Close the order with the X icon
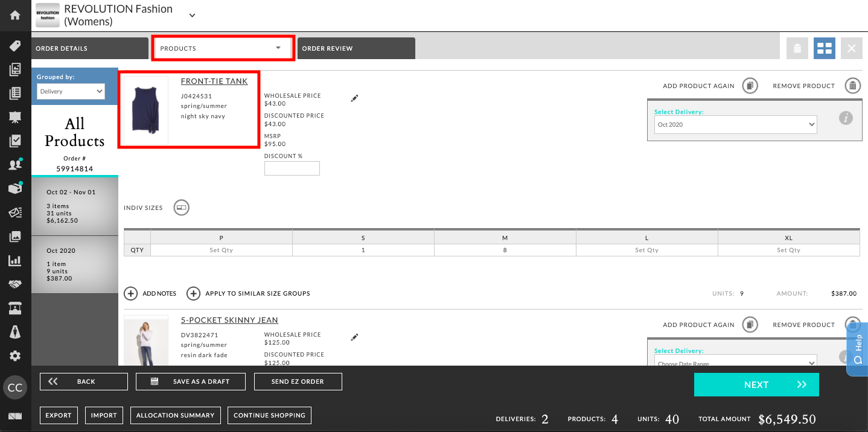 (852, 48)
